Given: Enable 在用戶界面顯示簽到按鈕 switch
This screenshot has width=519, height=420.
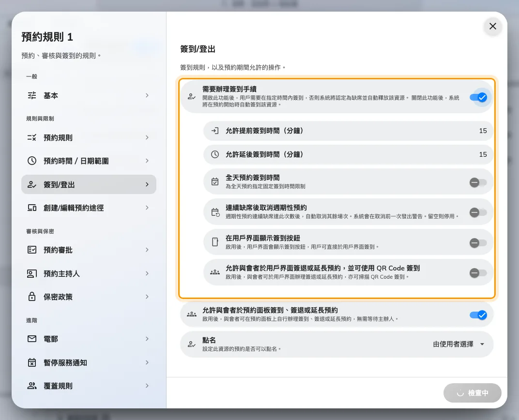Looking at the screenshot, I should [478, 243].
